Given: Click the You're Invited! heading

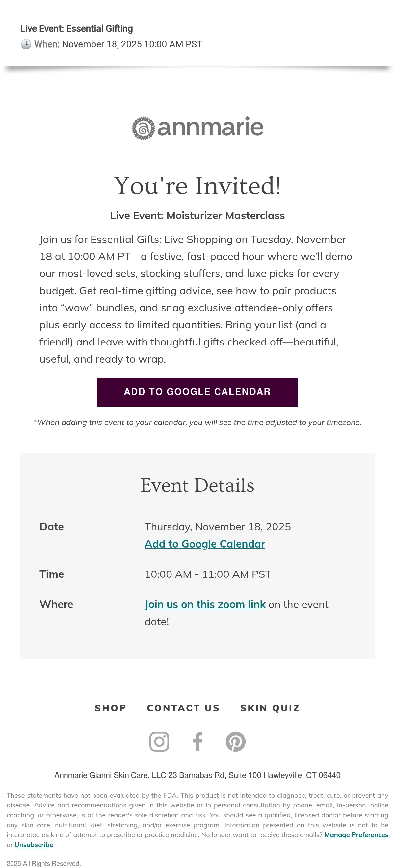Looking at the screenshot, I should point(197,185).
